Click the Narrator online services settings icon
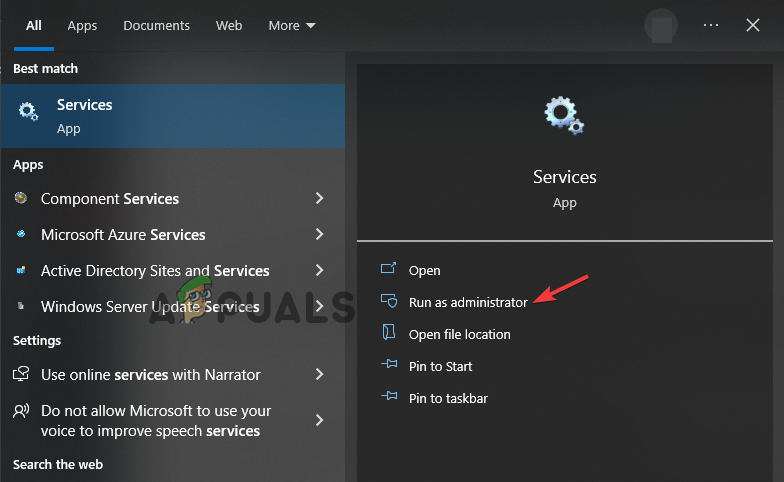Image resolution: width=784 pixels, height=482 pixels. tap(20, 374)
